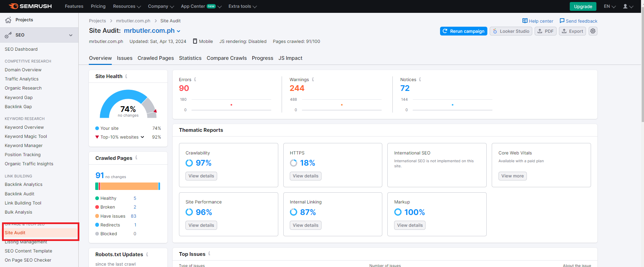
Task: View details for HTTPS report
Action: (306, 176)
